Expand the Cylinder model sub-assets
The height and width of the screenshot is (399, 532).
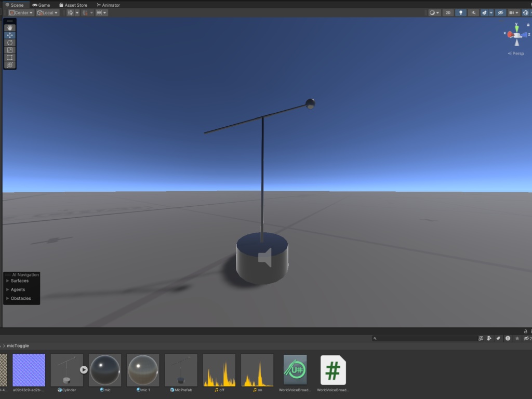click(x=84, y=370)
